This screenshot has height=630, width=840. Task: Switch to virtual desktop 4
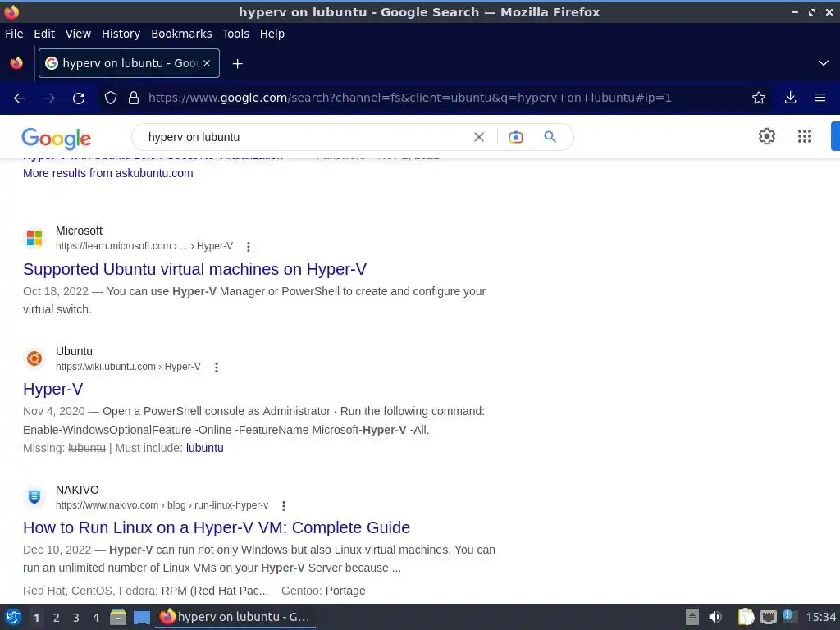pos(96,618)
